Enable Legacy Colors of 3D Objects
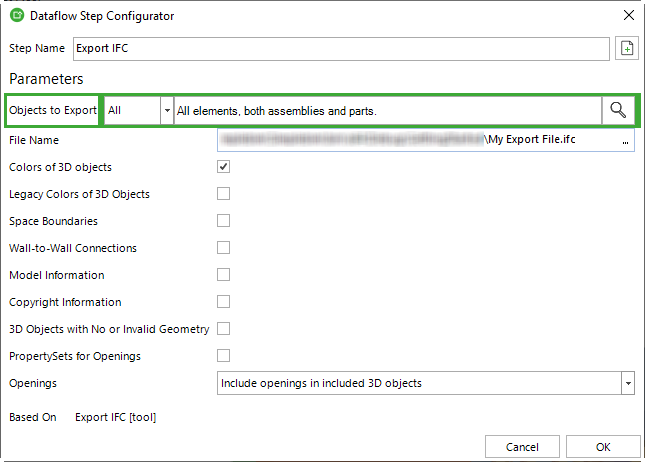This screenshot has width=645, height=462. coord(223,194)
